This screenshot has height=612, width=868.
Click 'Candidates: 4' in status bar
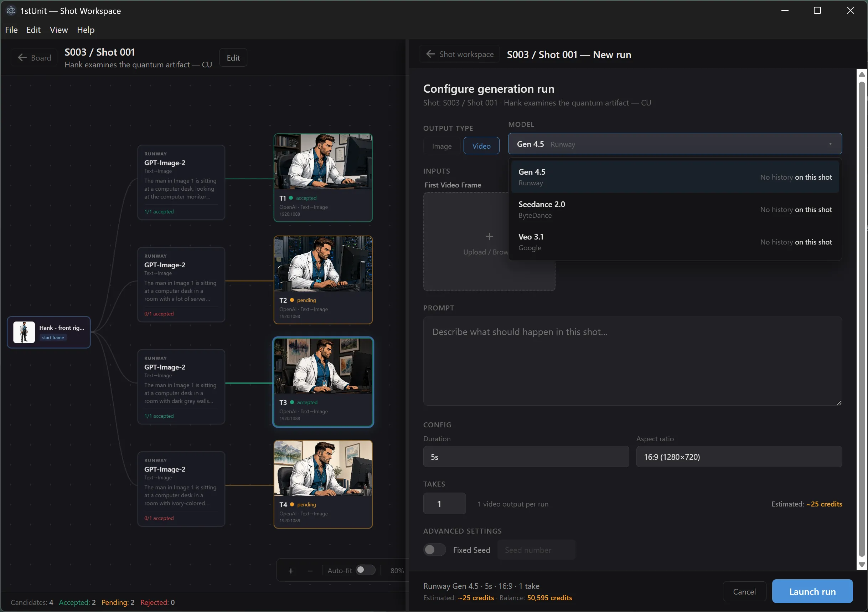pyautogui.click(x=32, y=602)
